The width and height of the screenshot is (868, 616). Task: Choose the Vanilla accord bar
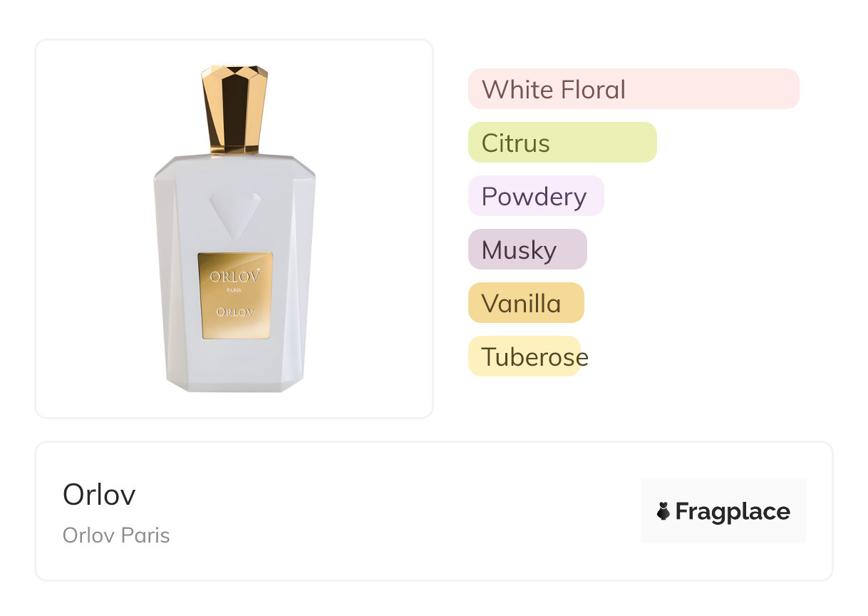526,303
